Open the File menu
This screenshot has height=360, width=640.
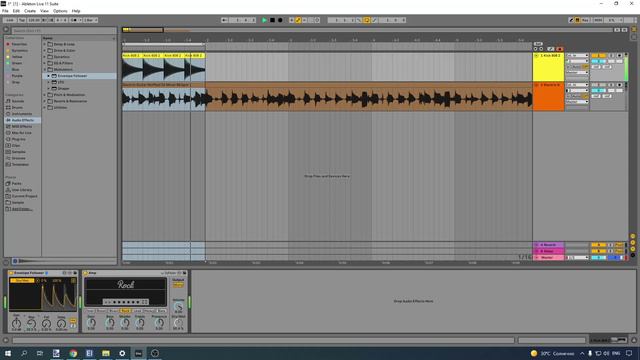click(x=5, y=11)
